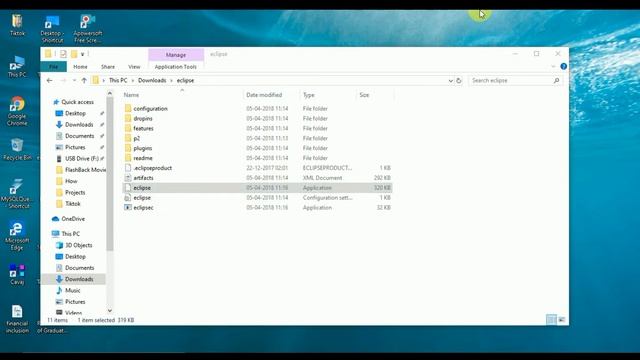Switch to large icons view icon

(x=562, y=320)
